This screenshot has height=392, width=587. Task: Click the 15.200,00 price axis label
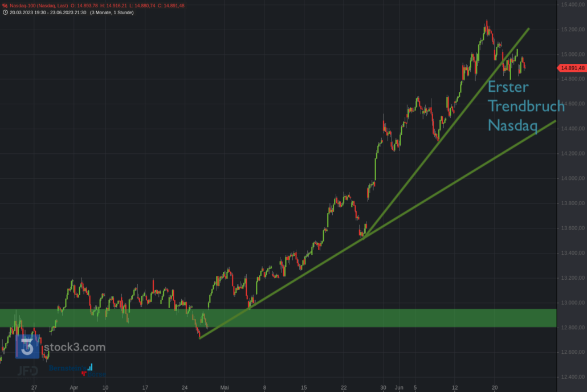[x=573, y=30]
